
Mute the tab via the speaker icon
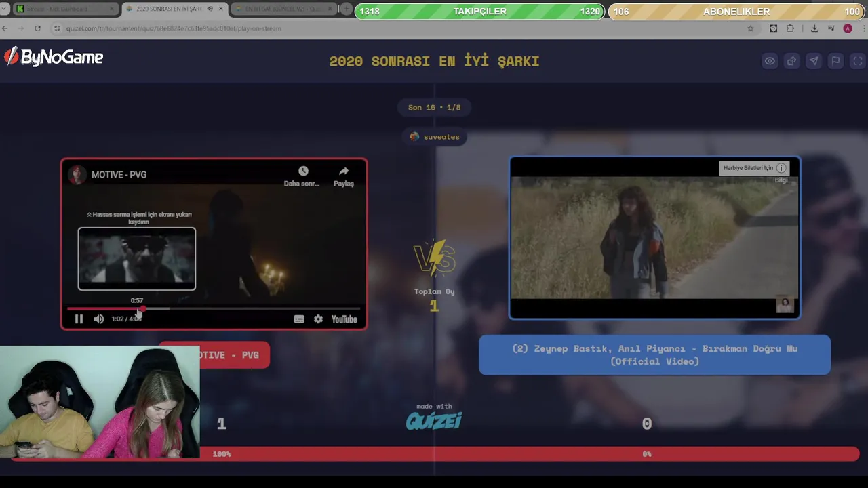pyautogui.click(x=210, y=9)
